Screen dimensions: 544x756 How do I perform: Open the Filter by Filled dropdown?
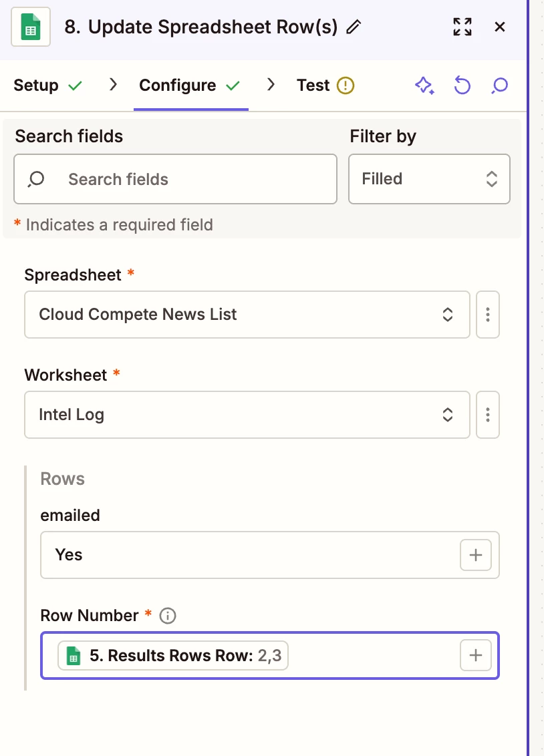pyautogui.click(x=429, y=179)
